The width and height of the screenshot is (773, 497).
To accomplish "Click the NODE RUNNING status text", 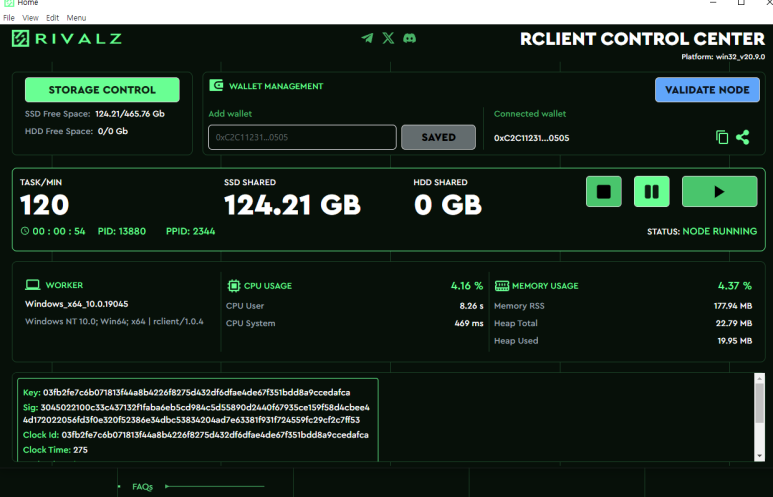I will pyautogui.click(x=720, y=231).
